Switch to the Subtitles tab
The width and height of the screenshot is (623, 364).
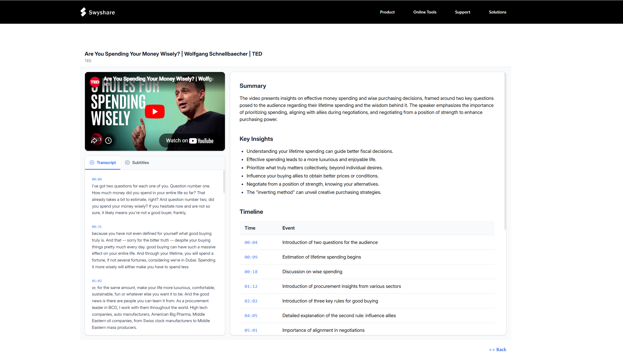141,163
